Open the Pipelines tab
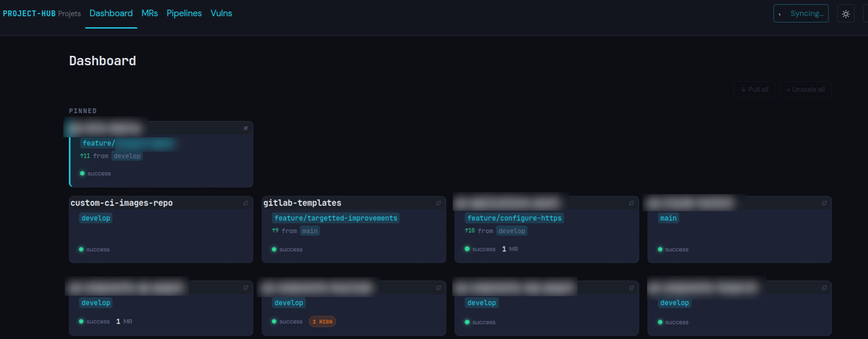This screenshot has height=339, width=868. pyautogui.click(x=184, y=14)
